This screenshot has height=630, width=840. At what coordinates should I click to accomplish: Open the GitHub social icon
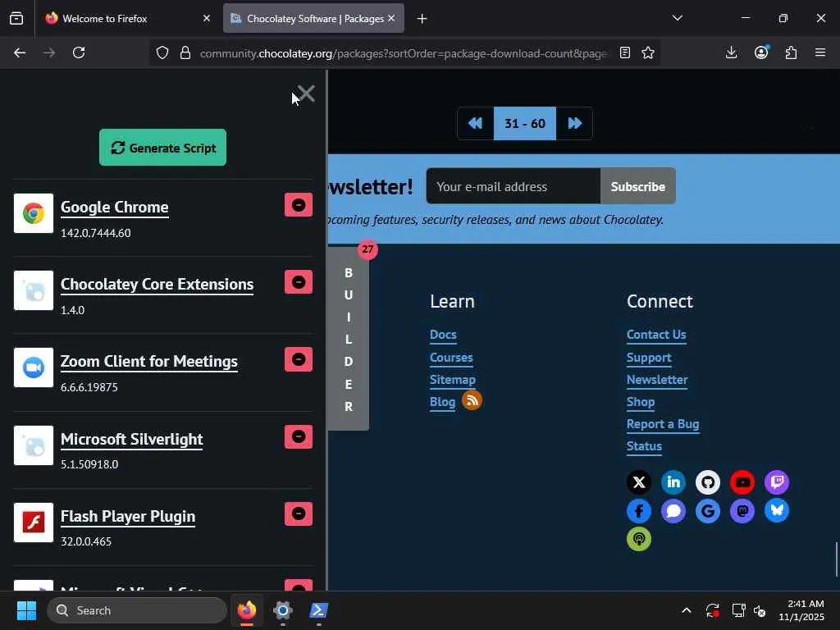click(708, 482)
